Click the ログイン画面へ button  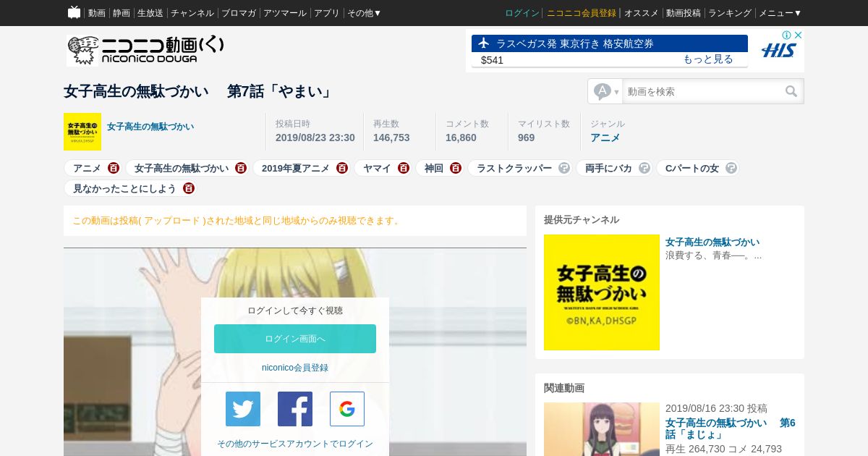295,339
